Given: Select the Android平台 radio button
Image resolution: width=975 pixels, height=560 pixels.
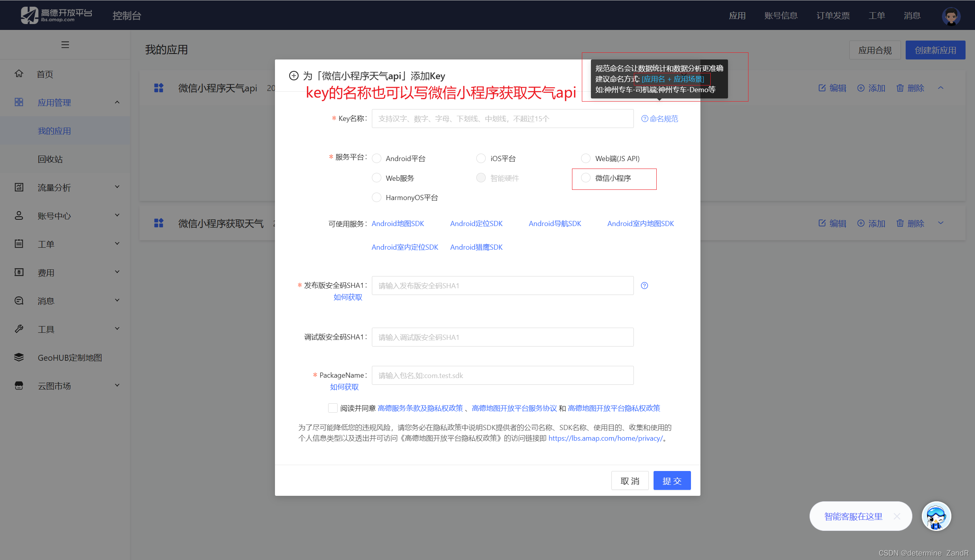Looking at the screenshot, I should 377,158.
